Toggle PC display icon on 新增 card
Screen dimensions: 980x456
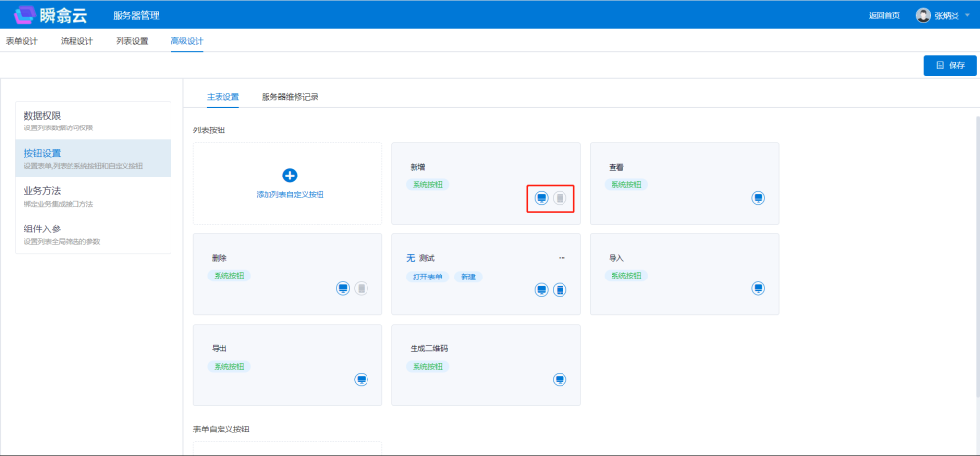click(x=542, y=198)
